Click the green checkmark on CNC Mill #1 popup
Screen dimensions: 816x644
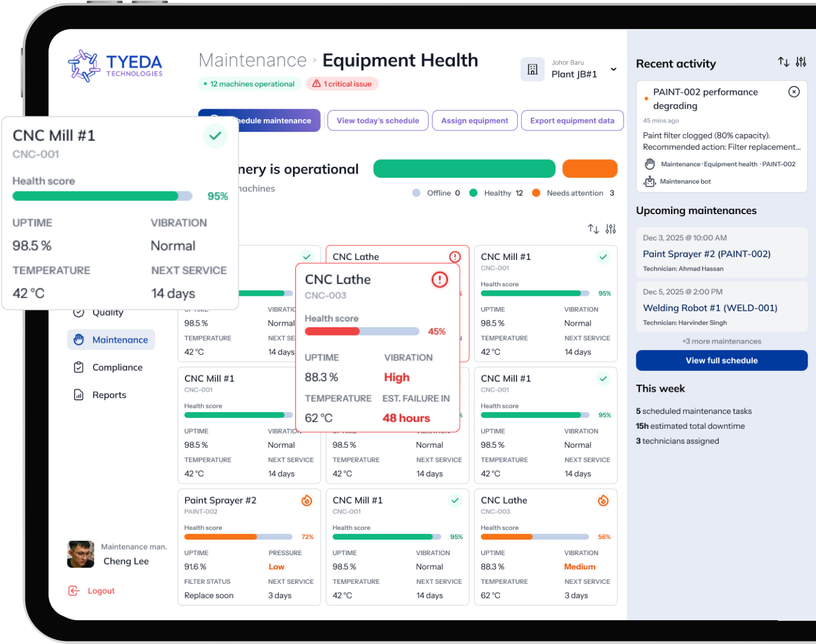pos(215,136)
